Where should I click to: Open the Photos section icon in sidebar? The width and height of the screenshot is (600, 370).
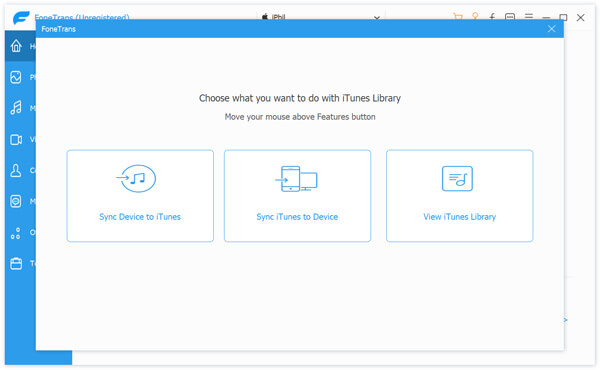pyautogui.click(x=16, y=77)
